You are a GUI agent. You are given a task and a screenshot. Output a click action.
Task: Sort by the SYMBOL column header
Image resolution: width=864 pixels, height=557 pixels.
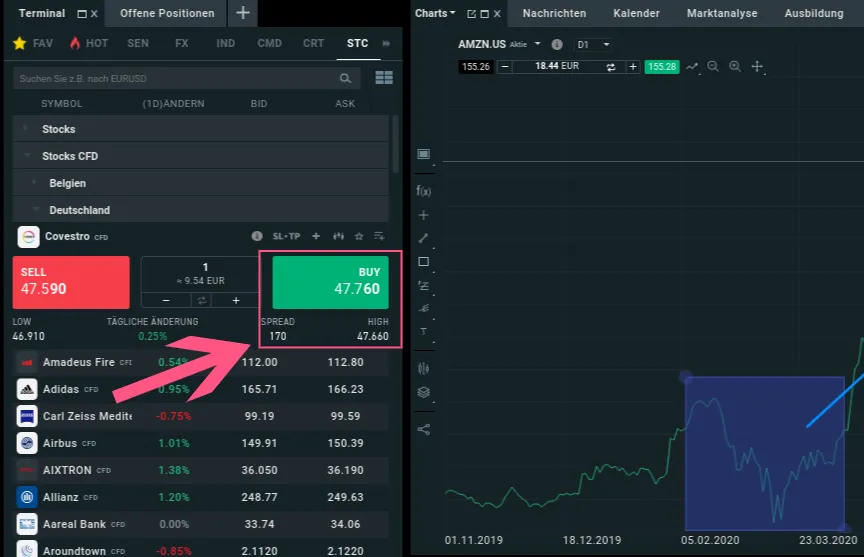(62, 104)
